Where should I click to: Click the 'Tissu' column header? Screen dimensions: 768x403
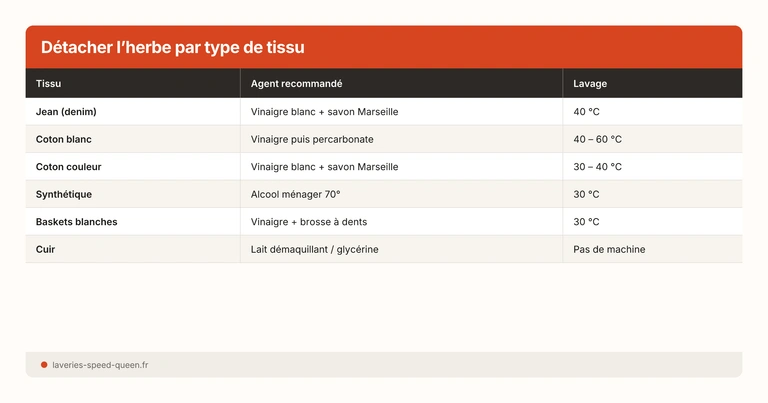point(48,84)
